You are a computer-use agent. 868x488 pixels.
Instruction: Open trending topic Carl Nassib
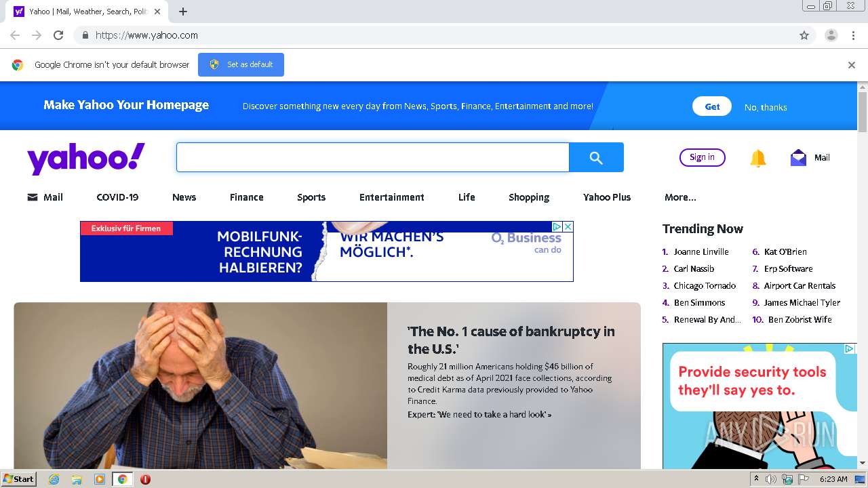[694, 268]
